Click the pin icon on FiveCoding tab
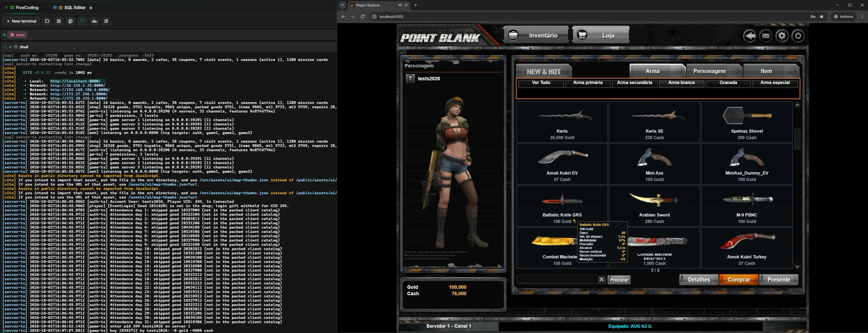The width and height of the screenshot is (868, 333). (x=6, y=8)
